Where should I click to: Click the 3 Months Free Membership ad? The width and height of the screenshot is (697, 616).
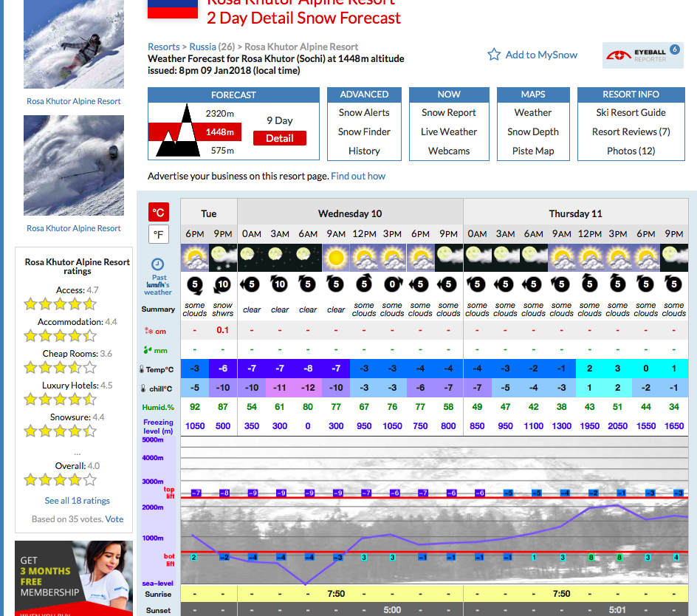pos(74,578)
